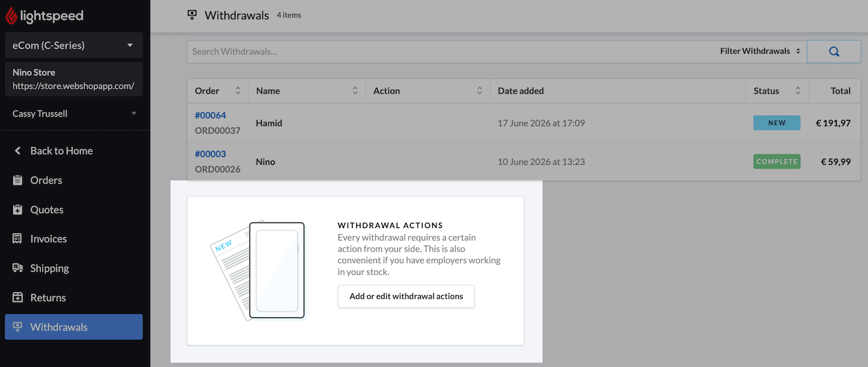Click the Withdrawals sidebar icon
The width and height of the screenshot is (868, 367).
(17, 327)
